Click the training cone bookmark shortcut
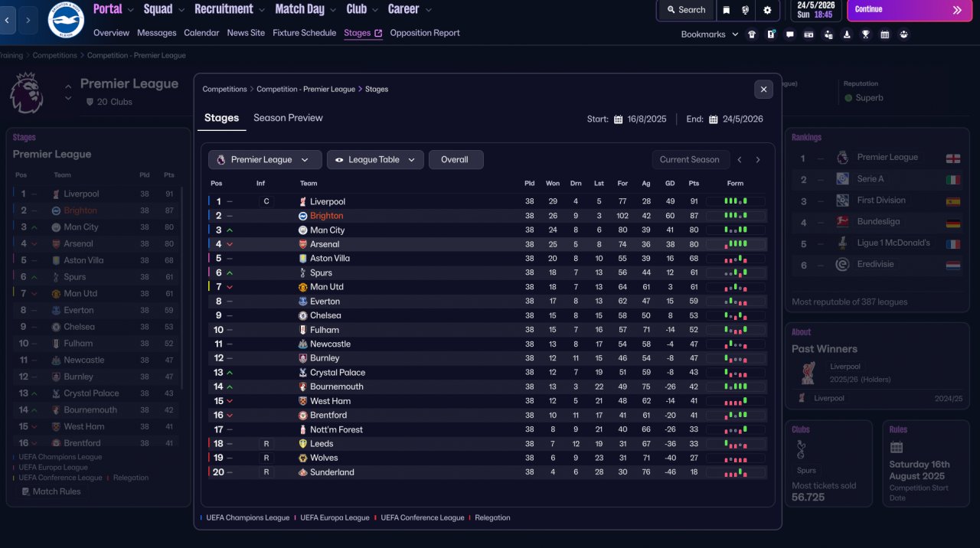This screenshot has width=980, height=548. tap(847, 34)
